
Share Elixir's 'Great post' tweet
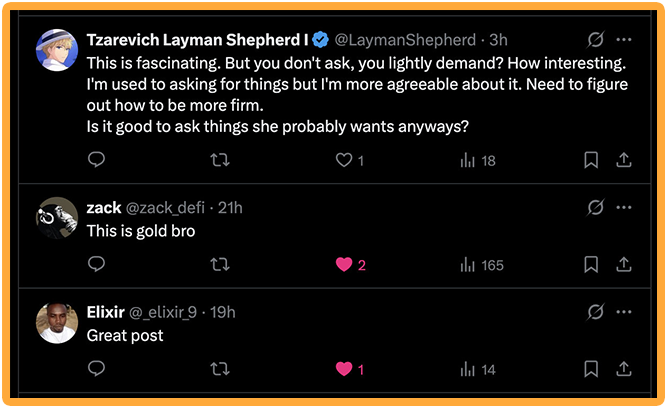[623, 370]
